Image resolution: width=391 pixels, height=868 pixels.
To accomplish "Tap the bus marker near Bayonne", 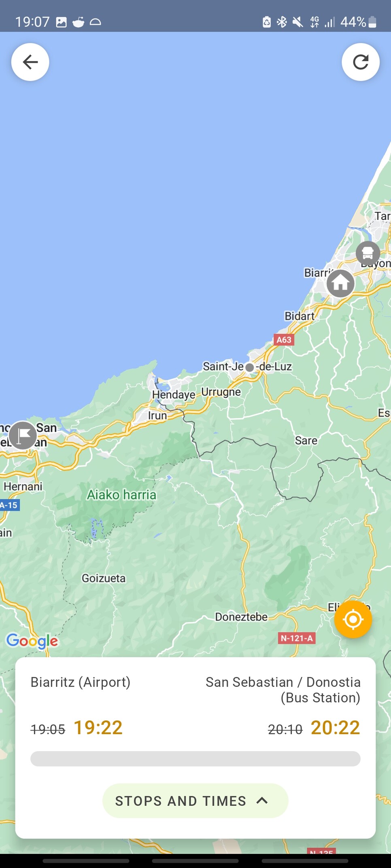I will click(x=368, y=253).
